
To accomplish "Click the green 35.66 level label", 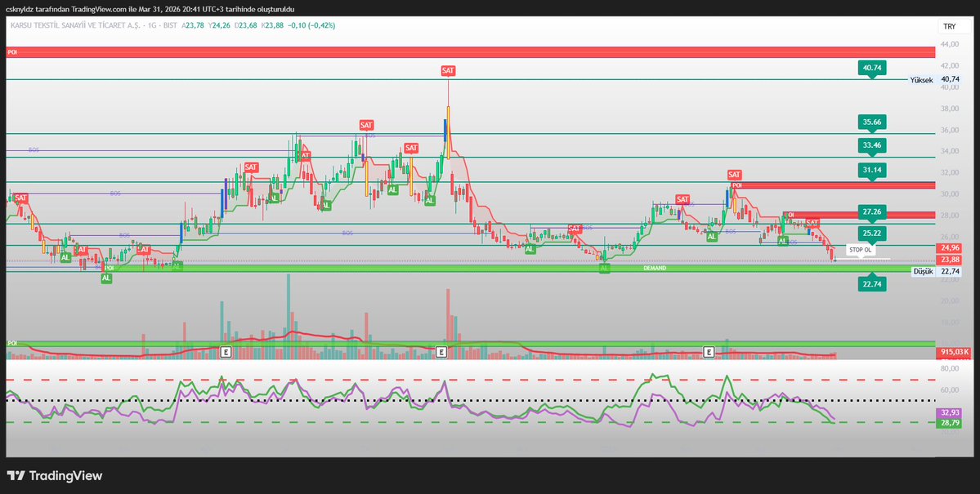I will tap(872, 122).
